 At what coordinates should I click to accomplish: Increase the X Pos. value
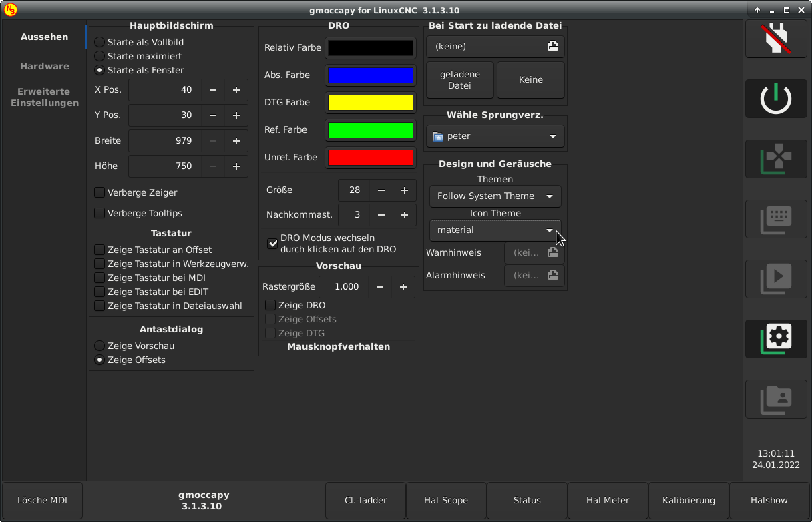point(236,90)
